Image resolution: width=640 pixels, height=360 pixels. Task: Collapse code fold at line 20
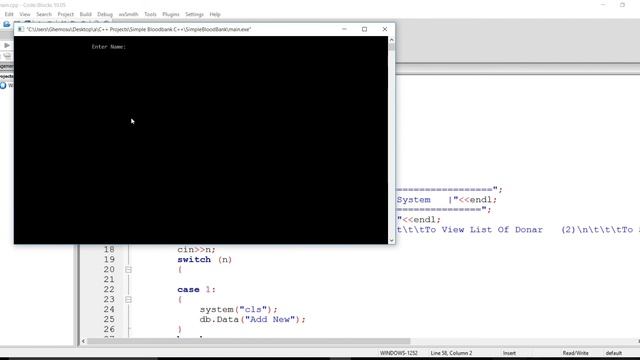click(128, 270)
